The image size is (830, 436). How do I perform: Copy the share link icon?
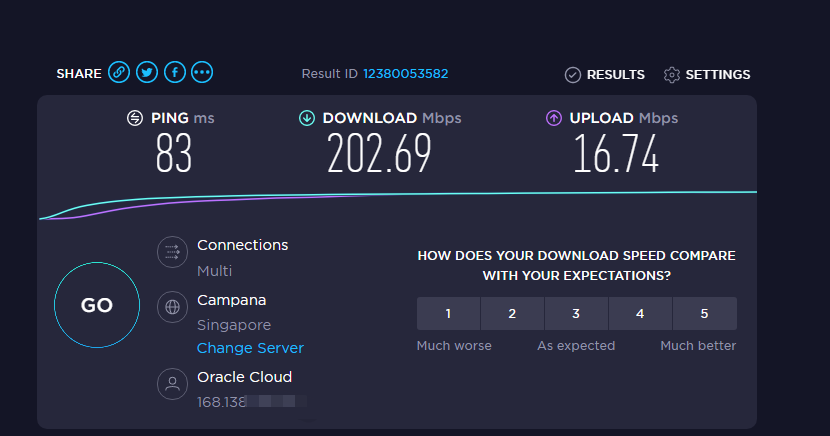point(119,72)
